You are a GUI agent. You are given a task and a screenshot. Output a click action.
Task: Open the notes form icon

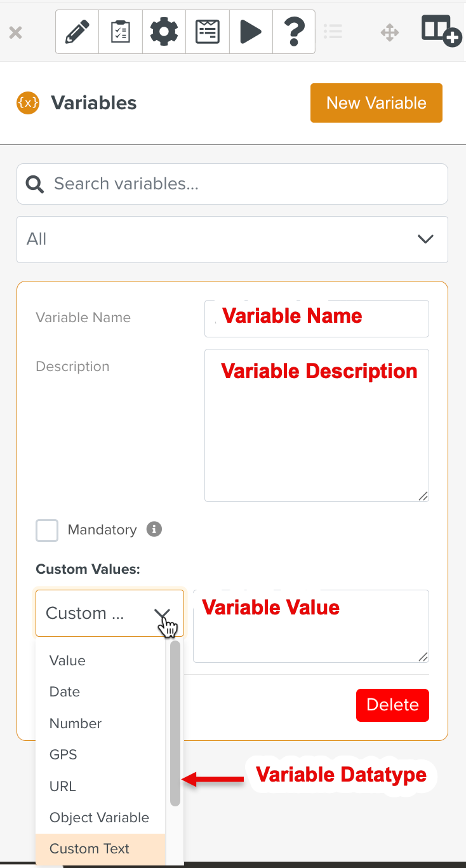click(207, 32)
